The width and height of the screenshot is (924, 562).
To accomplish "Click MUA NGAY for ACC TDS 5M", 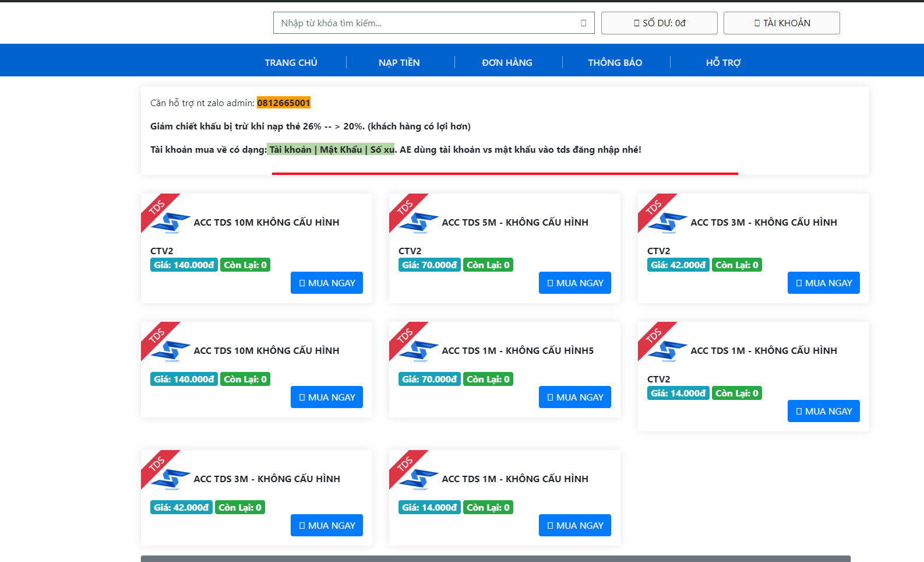I will click(575, 283).
